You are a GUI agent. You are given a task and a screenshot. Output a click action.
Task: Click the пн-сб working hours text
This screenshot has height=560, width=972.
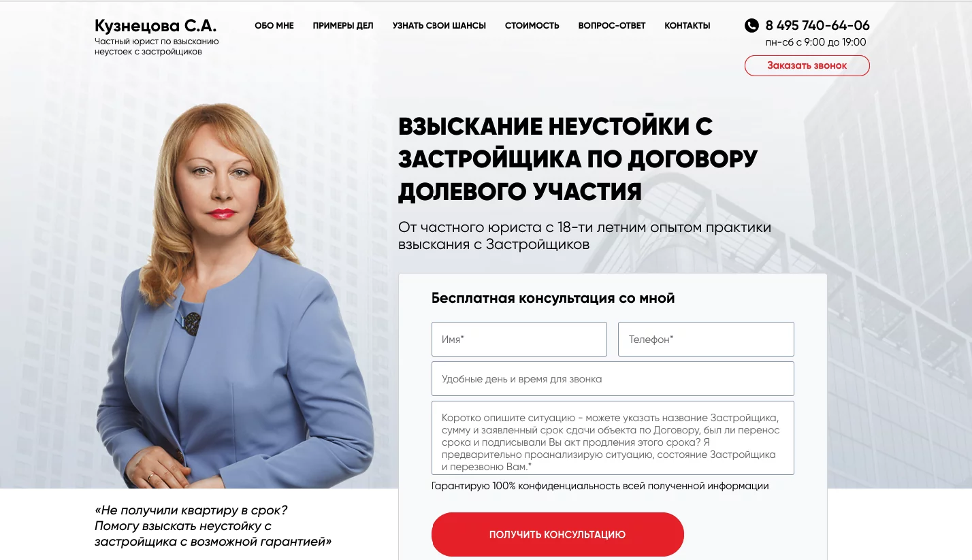816,42
